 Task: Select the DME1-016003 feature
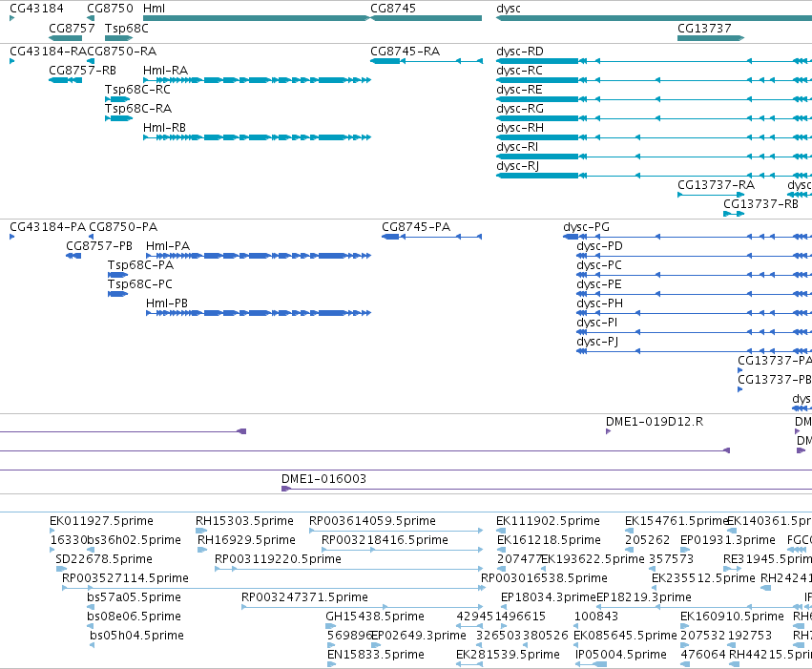click(x=547, y=489)
